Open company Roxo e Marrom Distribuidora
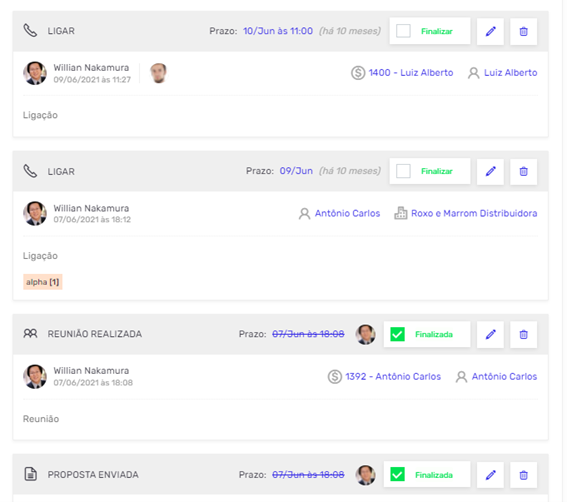Viewport: 567px width, 502px height. coord(474,213)
